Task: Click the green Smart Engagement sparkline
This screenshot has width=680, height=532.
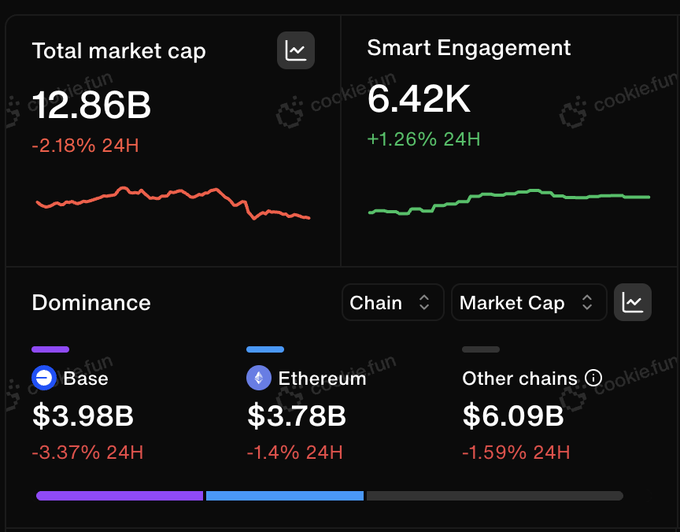Action: pyautogui.click(x=509, y=202)
